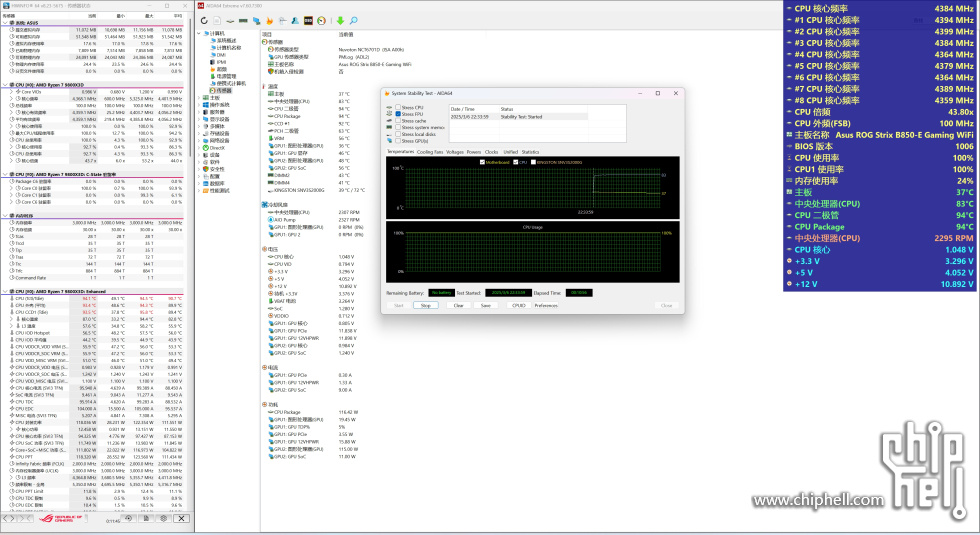Click the ROG Republic of Gamers logo in HWiNFO
The width and height of the screenshot is (980, 535).
(61, 518)
